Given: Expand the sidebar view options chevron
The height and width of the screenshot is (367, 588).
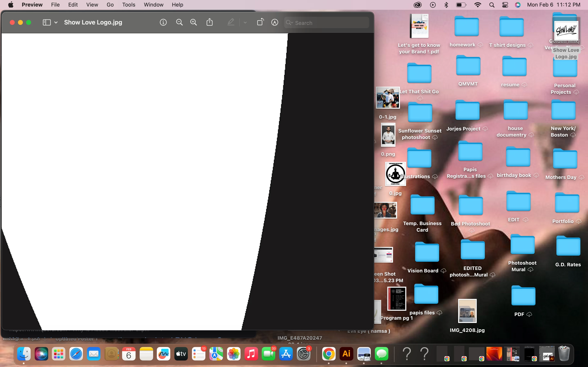Looking at the screenshot, I should click(x=56, y=23).
